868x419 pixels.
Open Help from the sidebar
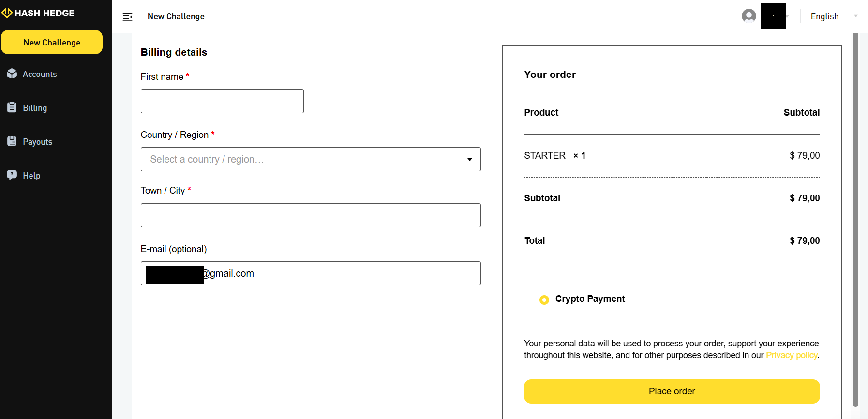click(31, 176)
